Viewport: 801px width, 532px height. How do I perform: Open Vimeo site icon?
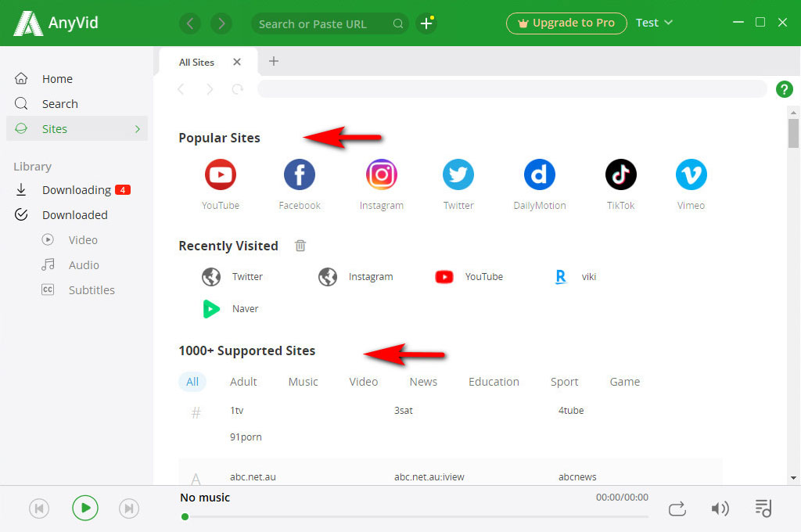click(x=691, y=174)
